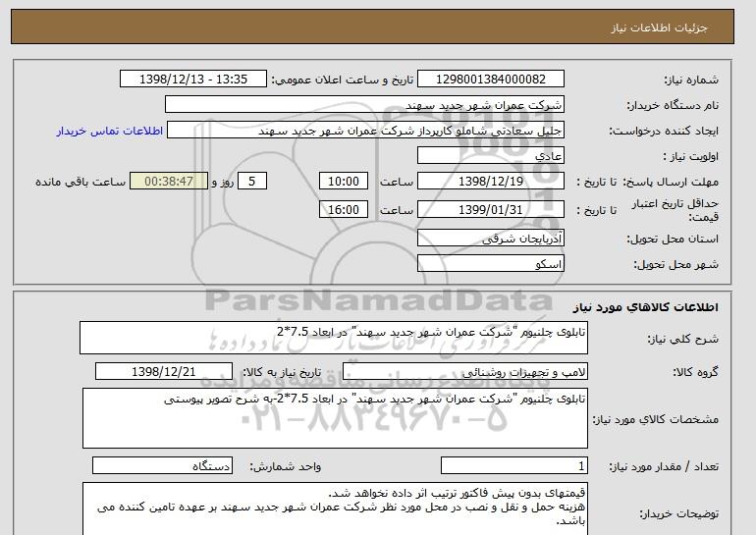756x535 pixels.
Task: Click price validity time 16:00
Action: pos(344,210)
